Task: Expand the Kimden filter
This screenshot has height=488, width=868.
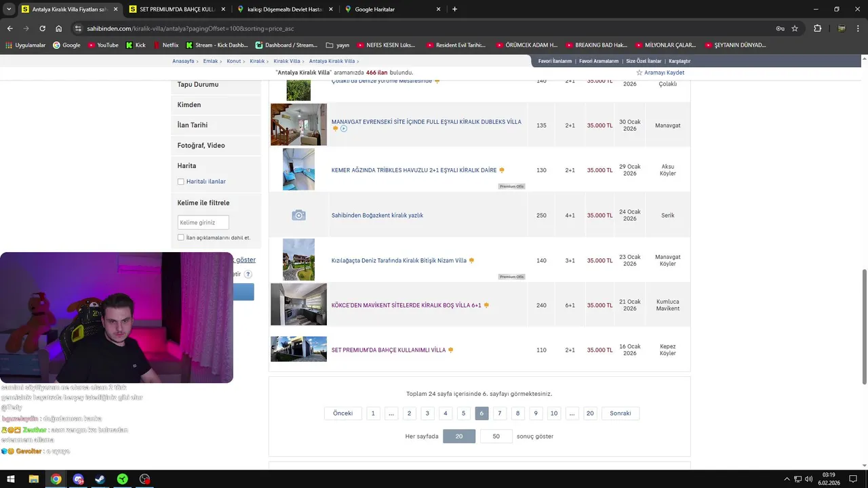Action: [216, 105]
